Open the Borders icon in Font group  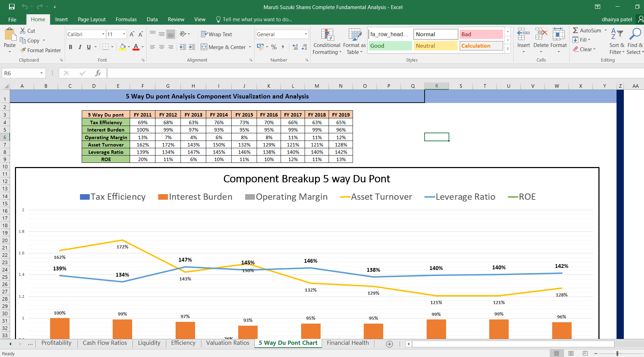pyautogui.click(x=106, y=47)
